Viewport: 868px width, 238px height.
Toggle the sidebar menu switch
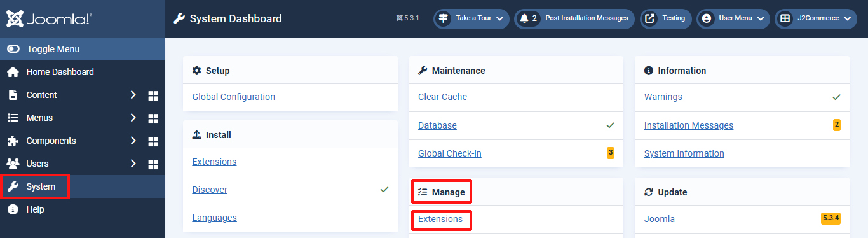coord(13,49)
